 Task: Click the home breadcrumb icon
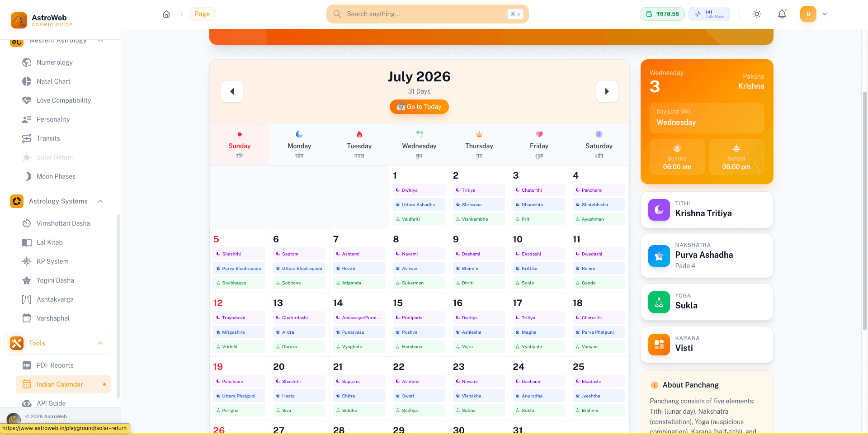pyautogui.click(x=166, y=14)
